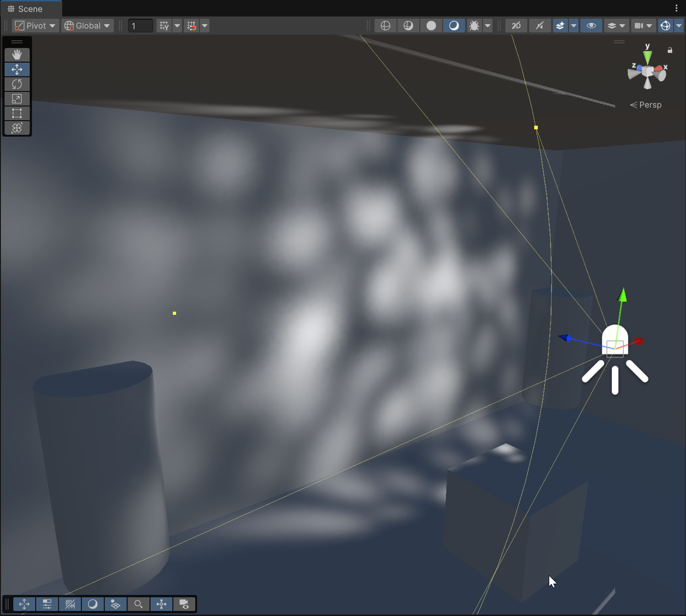Toggle Grid and Snap overlay in bottom bar

coord(70,604)
